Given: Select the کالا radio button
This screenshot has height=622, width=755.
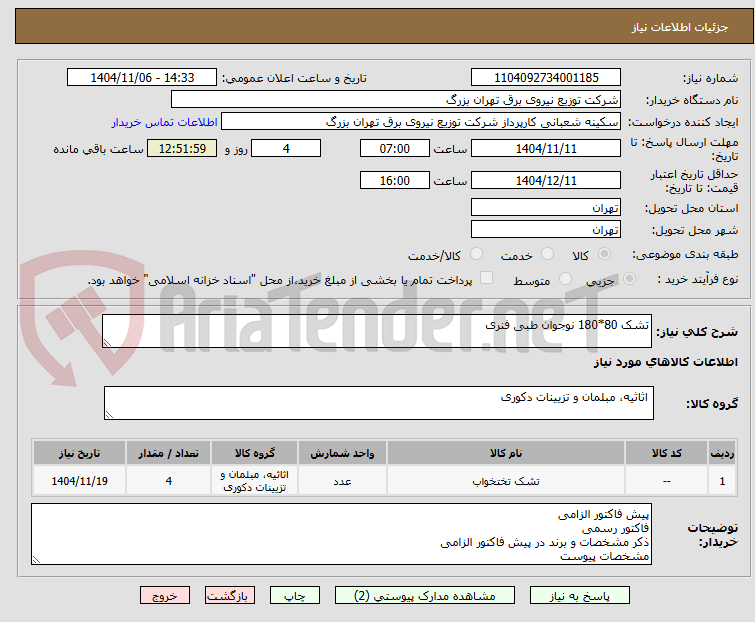Looking at the screenshot, I should coord(604,254).
